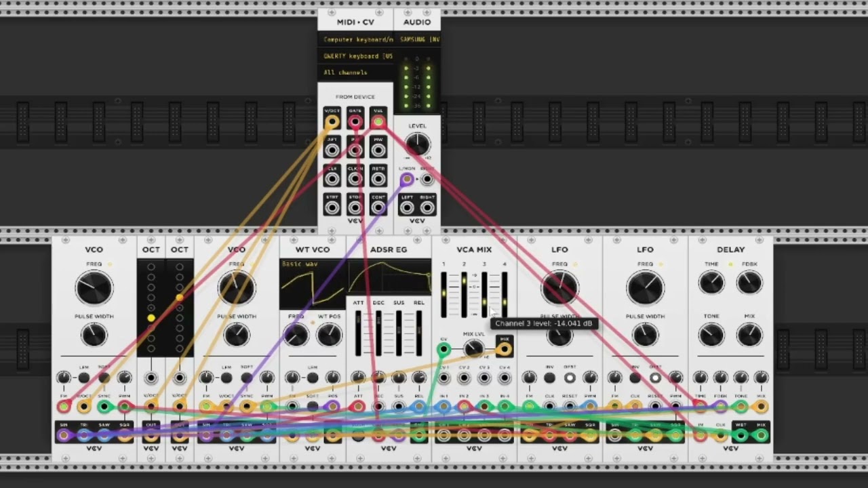Click channel 1 level slider on VCA MIX

pyautogui.click(x=443, y=294)
